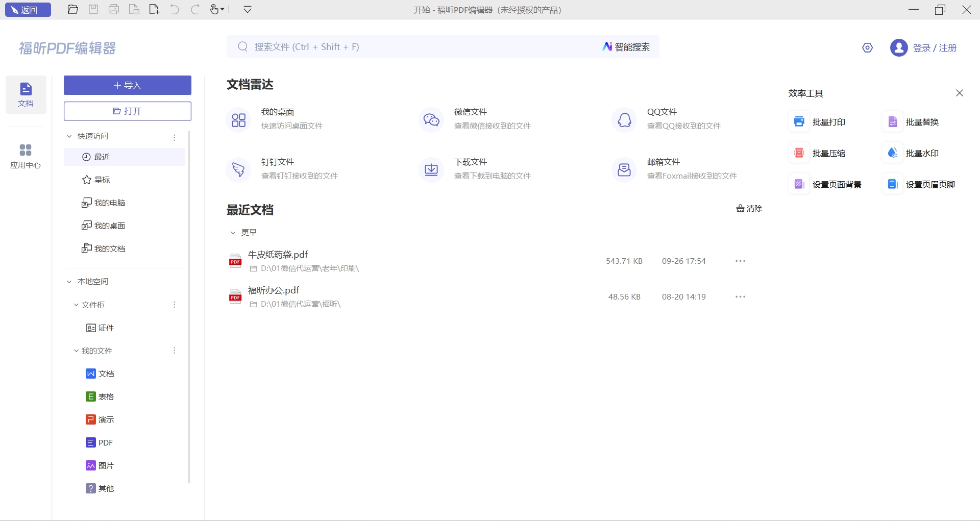Switch to 应用中心 sidebar tab

pos(26,156)
